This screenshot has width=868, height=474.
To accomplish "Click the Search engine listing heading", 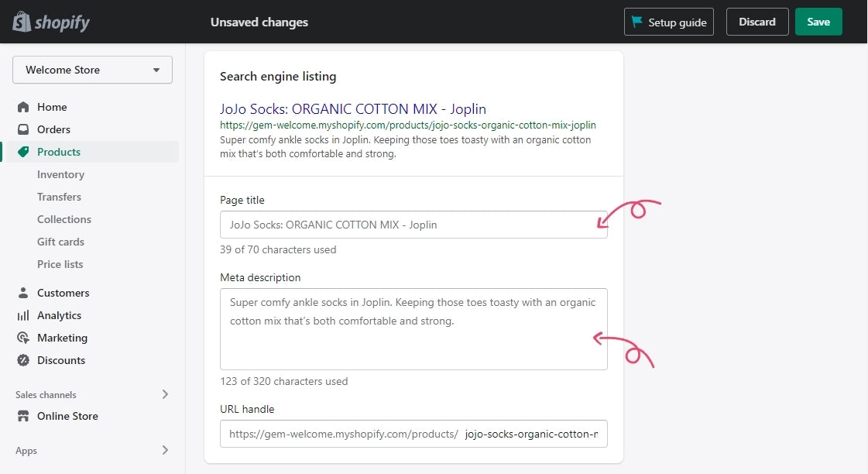I will (x=278, y=77).
